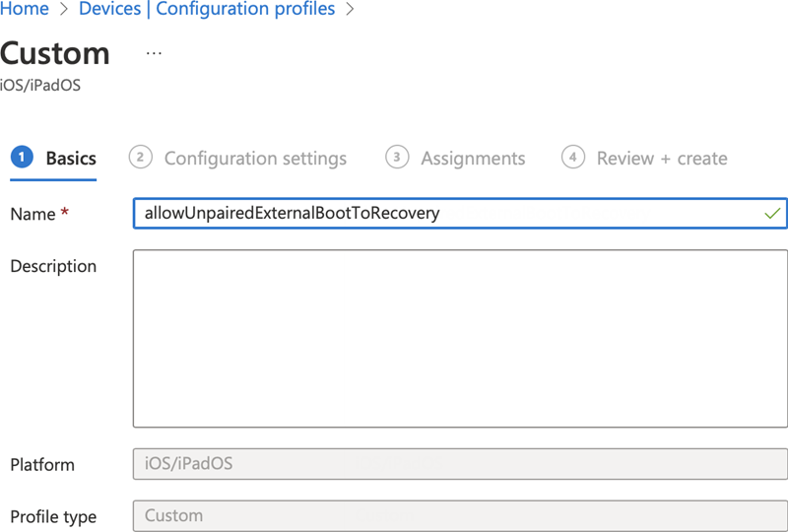Viewport: 788px width, 532px height.
Task: Jump to Review + create step
Action: click(x=644, y=159)
